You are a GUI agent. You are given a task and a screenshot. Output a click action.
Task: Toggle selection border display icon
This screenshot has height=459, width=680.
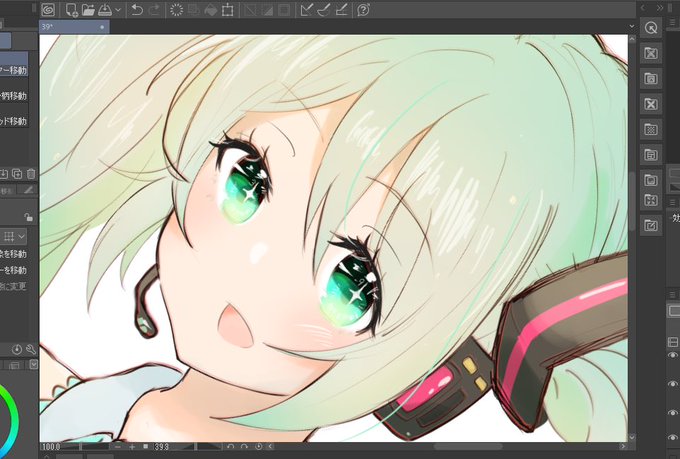pos(284,10)
